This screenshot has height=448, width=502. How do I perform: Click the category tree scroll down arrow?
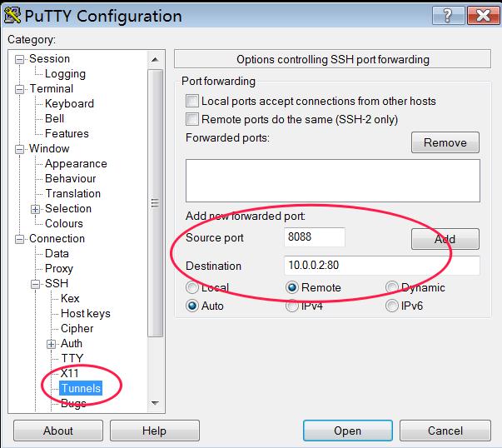coord(156,404)
